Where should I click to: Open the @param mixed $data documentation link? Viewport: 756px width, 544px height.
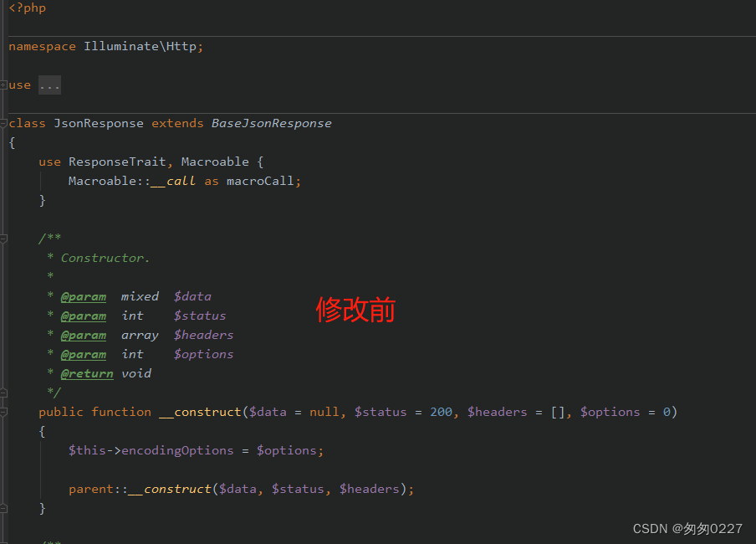(84, 295)
